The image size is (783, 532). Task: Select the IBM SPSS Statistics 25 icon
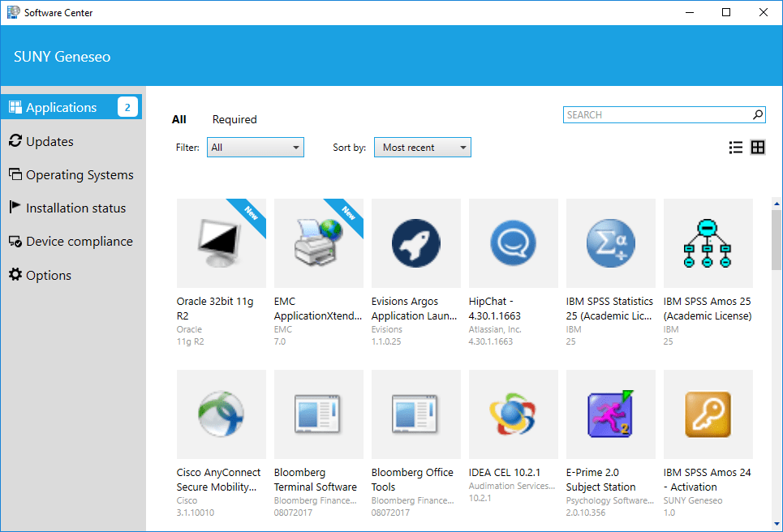[611, 243]
